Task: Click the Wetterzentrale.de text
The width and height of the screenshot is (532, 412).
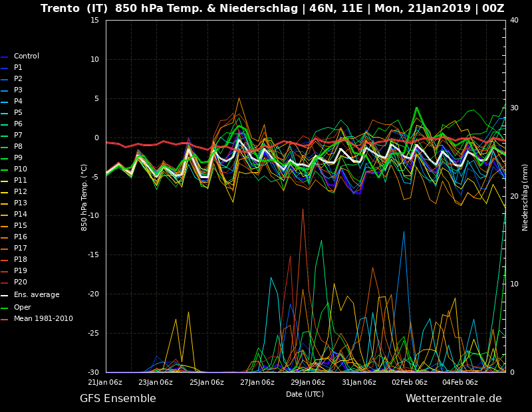Action: point(454,399)
